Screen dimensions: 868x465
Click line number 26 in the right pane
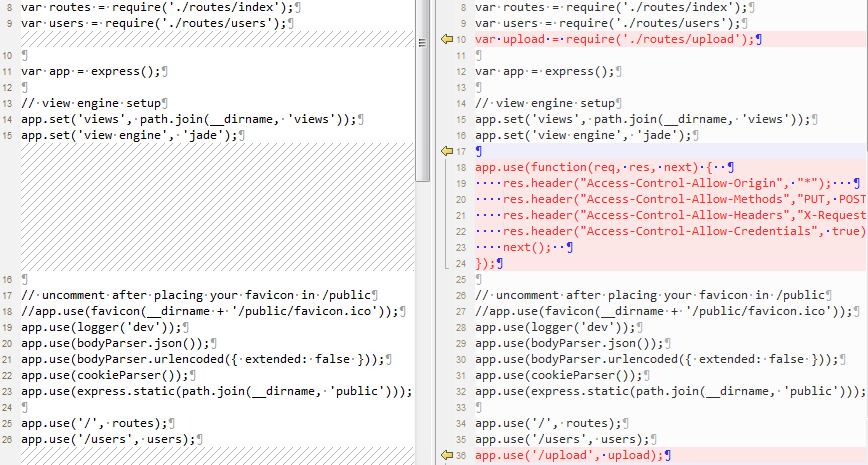[461, 295]
